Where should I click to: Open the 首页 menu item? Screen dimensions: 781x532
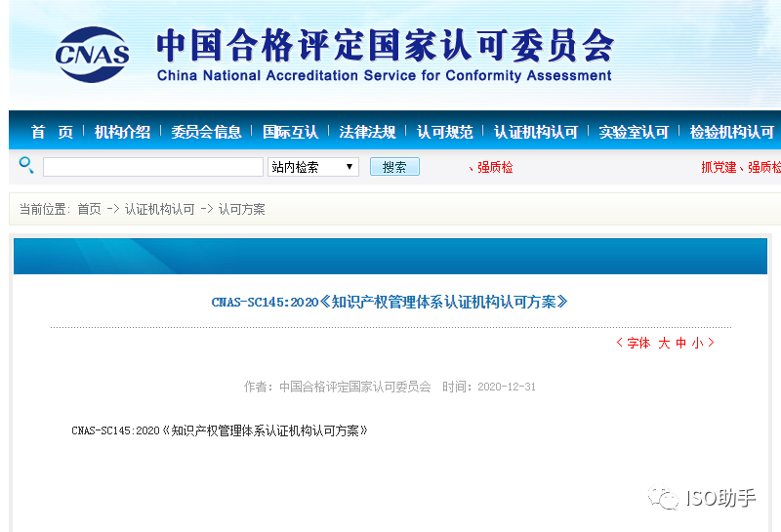(52, 132)
